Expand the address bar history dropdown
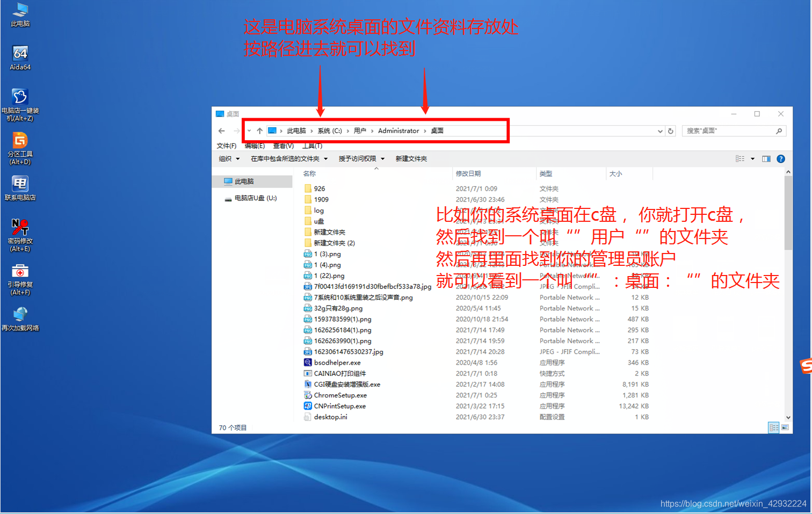 point(660,131)
